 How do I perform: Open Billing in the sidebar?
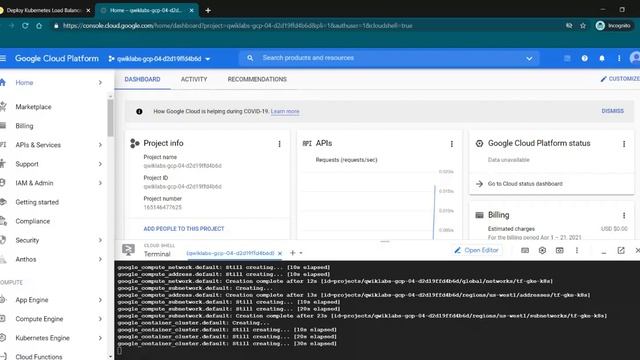(x=24, y=126)
